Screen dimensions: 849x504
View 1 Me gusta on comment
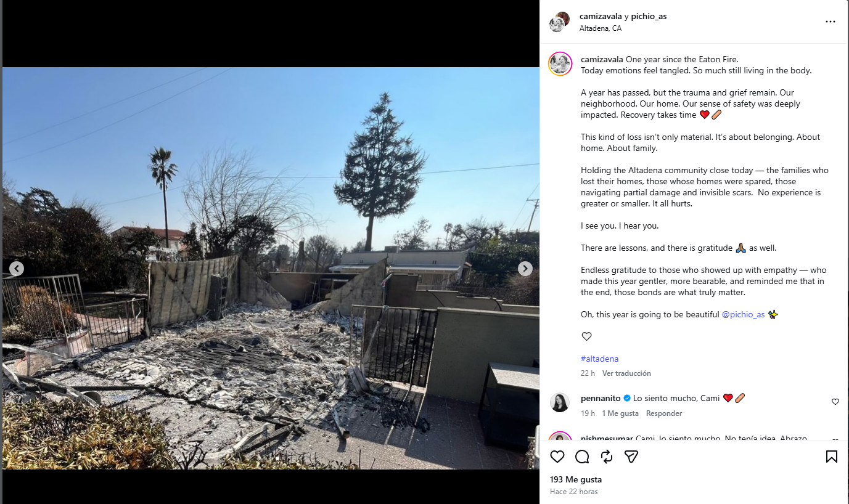tap(620, 413)
